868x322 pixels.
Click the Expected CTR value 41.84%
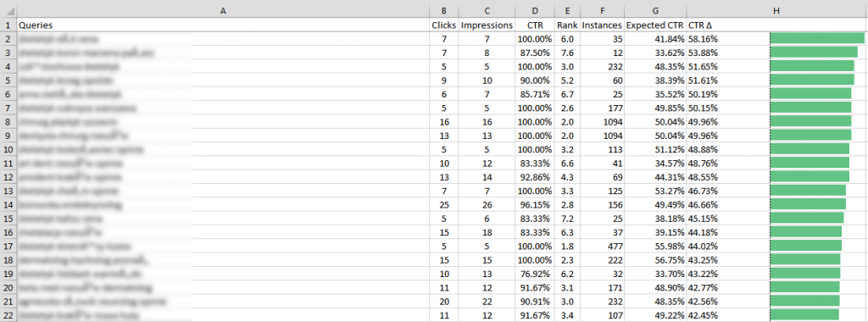669,39
